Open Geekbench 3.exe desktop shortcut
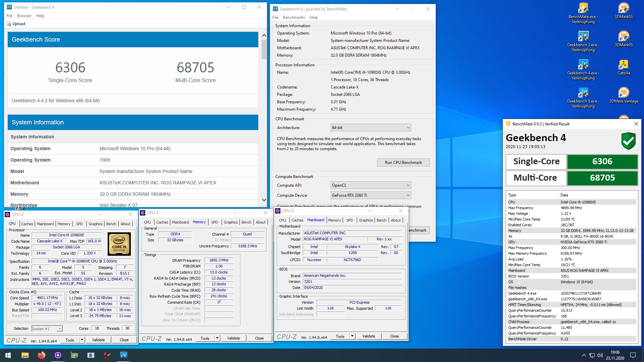644x362 pixels. 583,42
